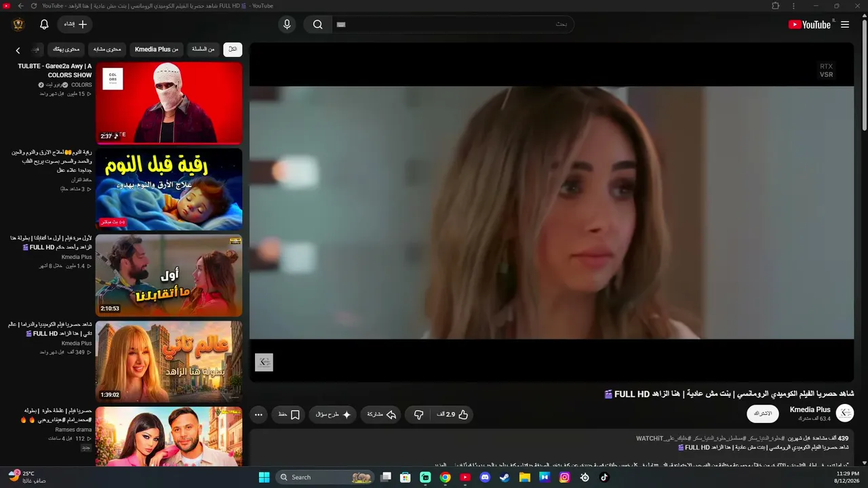Open Task View on the taskbar
Screen dimensions: 868x488
coord(386,477)
